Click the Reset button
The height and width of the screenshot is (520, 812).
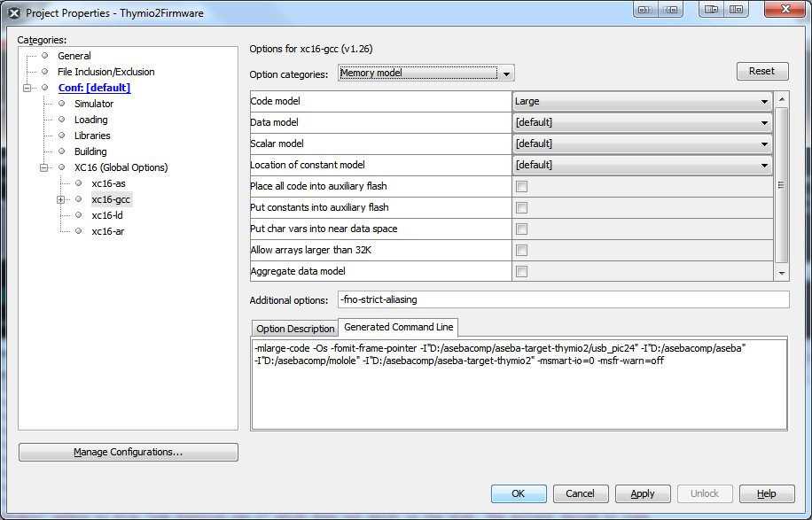(762, 72)
